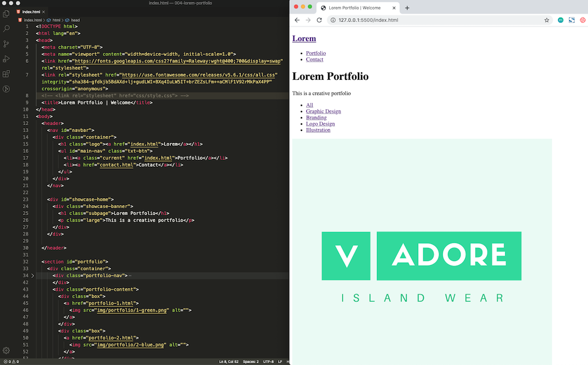Image resolution: width=588 pixels, height=365 pixels.
Task: Open the Portfolio link in page navigation
Action: coord(316,53)
